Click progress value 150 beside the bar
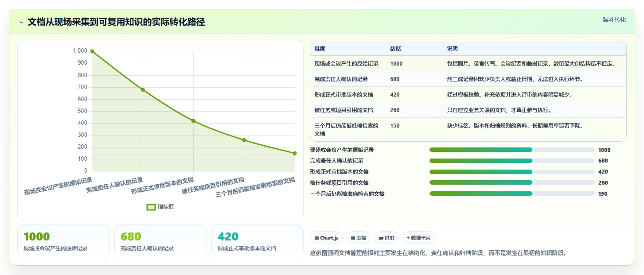Viewport: 644px width, 275px height. 603,194
